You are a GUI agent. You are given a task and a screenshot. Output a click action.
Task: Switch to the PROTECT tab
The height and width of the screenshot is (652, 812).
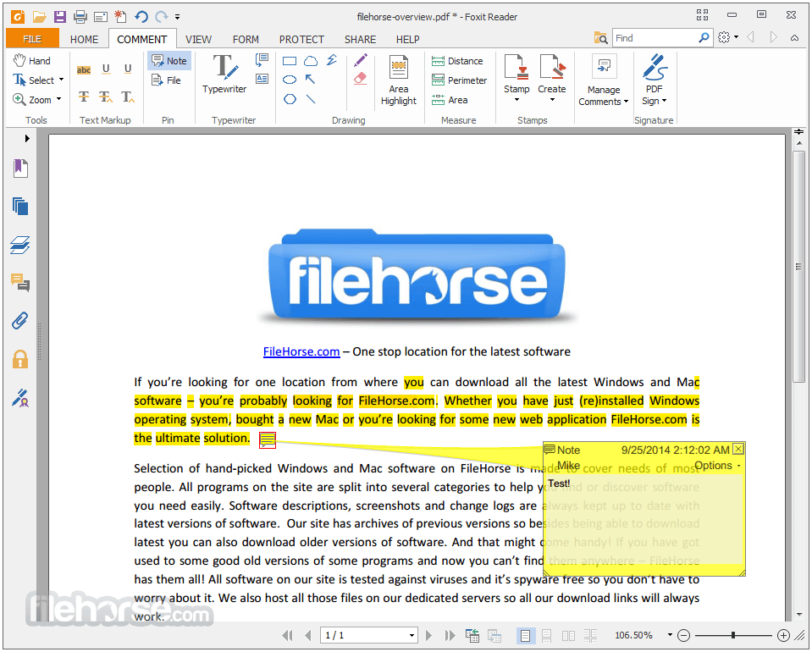pos(301,39)
